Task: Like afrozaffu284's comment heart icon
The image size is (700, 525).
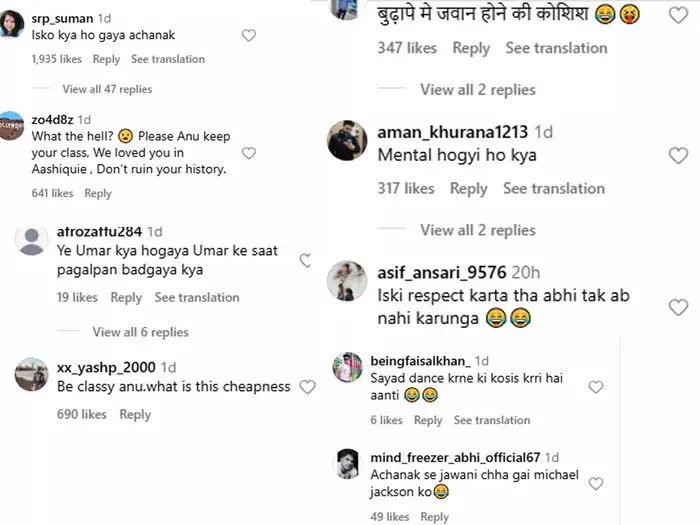Action: pos(305,261)
